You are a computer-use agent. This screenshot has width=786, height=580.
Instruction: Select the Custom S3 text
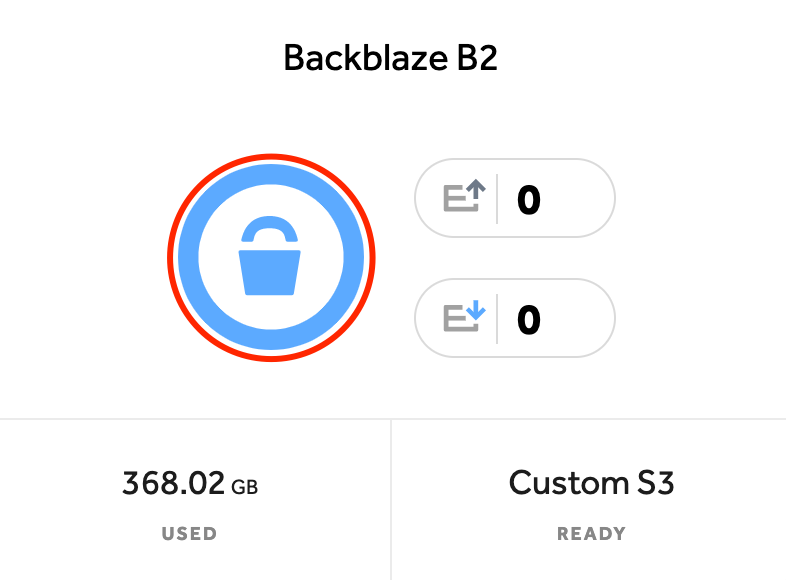[592, 483]
